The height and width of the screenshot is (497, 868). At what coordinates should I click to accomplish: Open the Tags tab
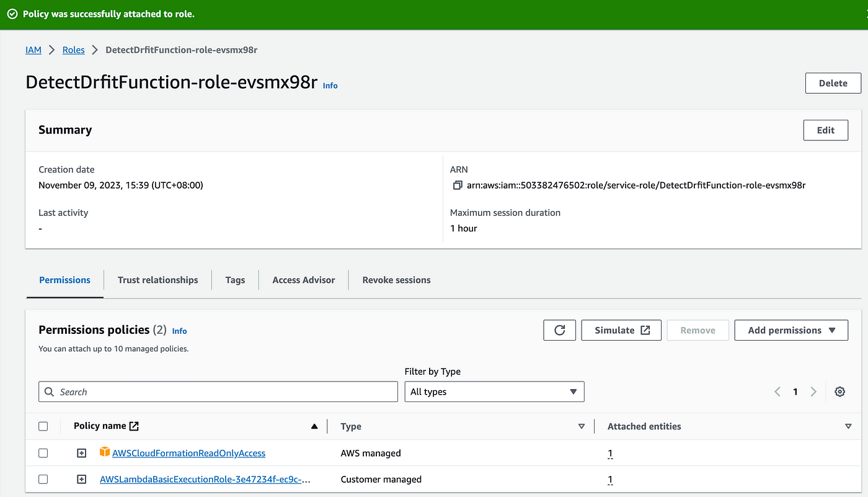[235, 280]
